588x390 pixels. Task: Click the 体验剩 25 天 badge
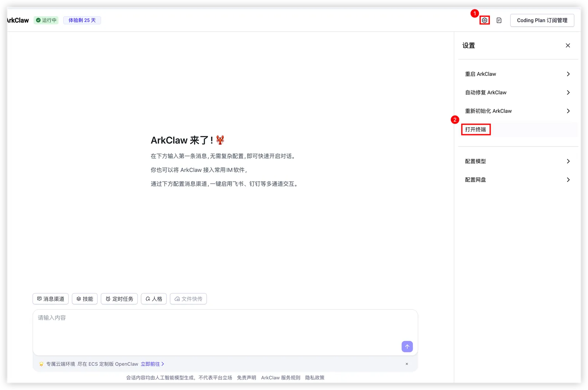(82, 20)
